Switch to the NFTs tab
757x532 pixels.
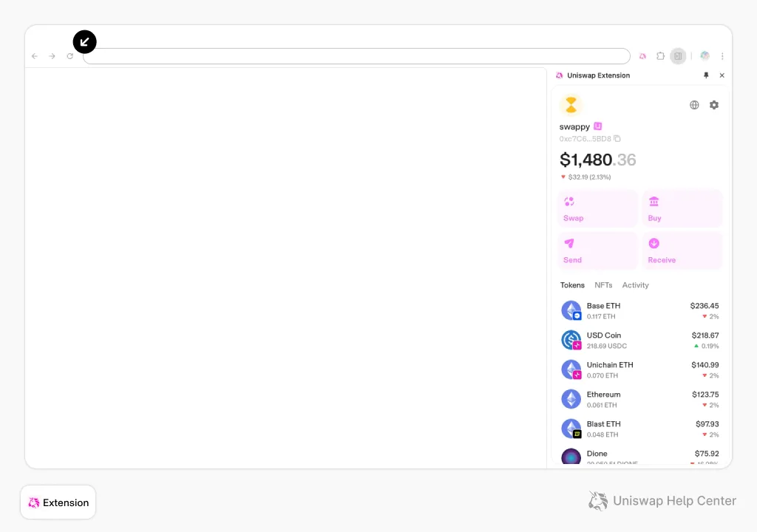[603, 285]
